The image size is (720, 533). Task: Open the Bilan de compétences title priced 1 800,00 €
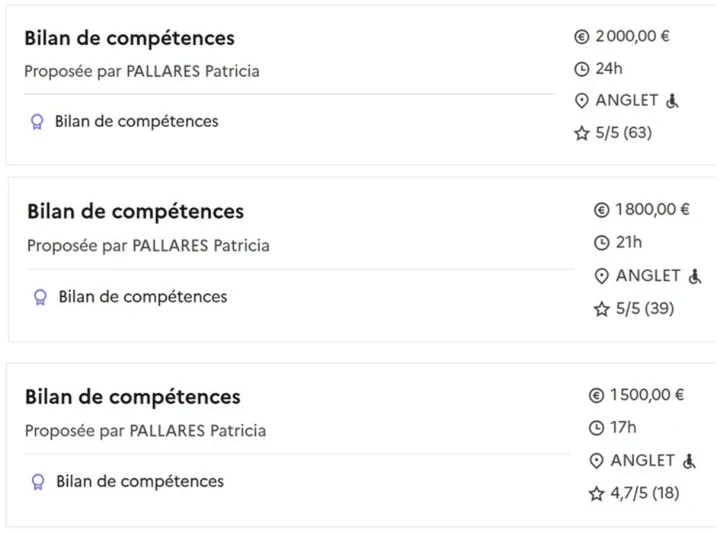point(135,212)
